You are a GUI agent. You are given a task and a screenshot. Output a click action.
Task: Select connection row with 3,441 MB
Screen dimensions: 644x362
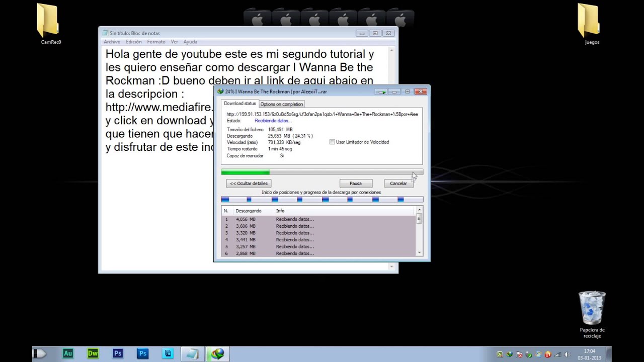(x=318, y=240)
